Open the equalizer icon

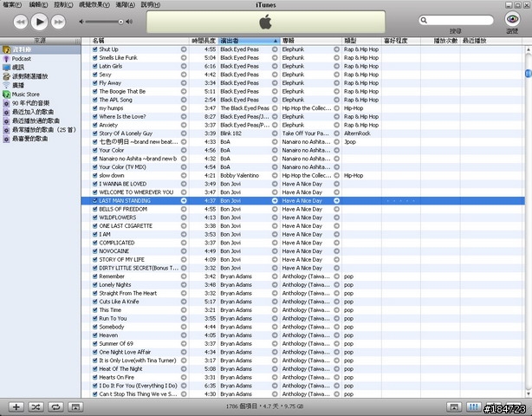tap(474, 406)
